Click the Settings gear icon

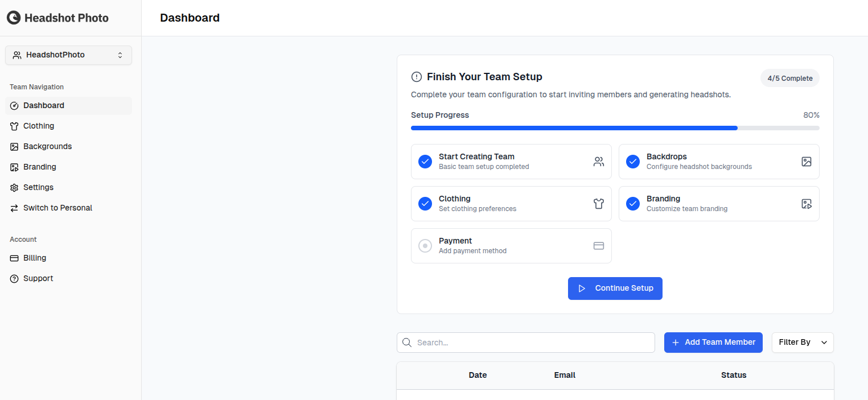click(x=14, y=187)
